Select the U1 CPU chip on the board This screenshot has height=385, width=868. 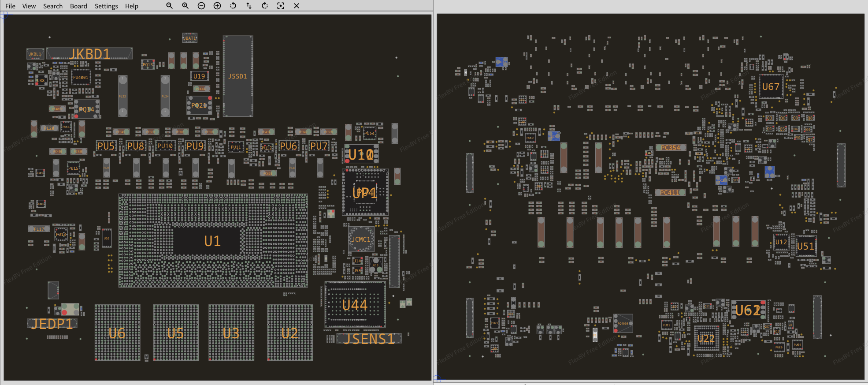point(213,241)
